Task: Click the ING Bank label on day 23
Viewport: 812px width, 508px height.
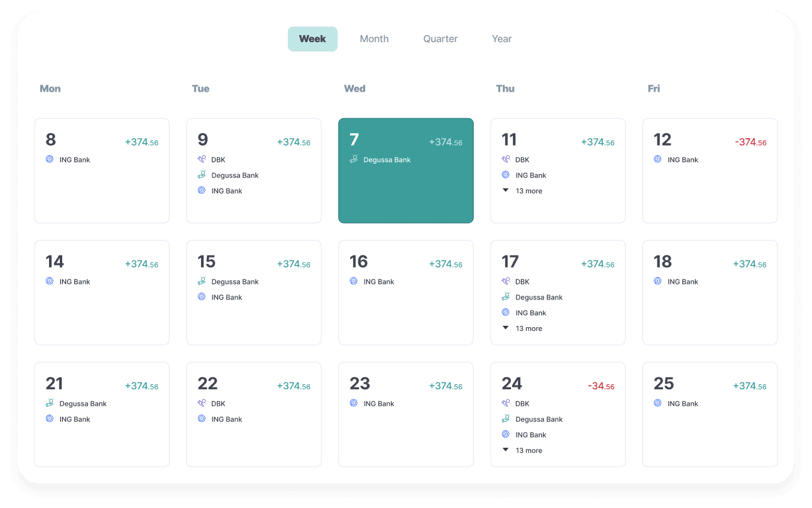Action: 379,404
